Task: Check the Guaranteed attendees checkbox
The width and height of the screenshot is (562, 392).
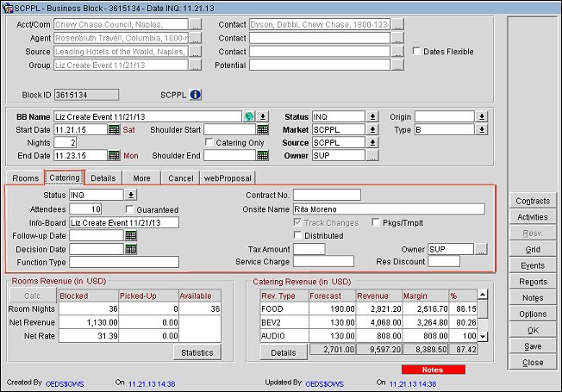Action: coord(130,209)
